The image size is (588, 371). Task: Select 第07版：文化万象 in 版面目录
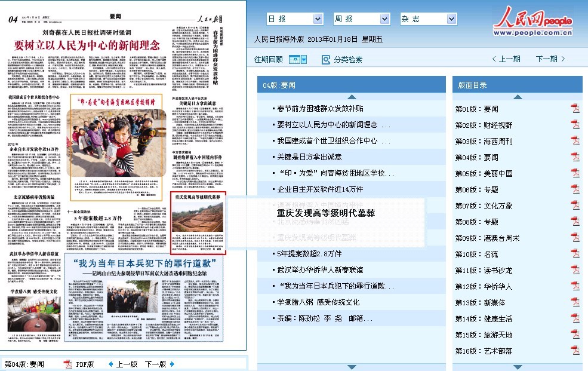coord(484,206)
